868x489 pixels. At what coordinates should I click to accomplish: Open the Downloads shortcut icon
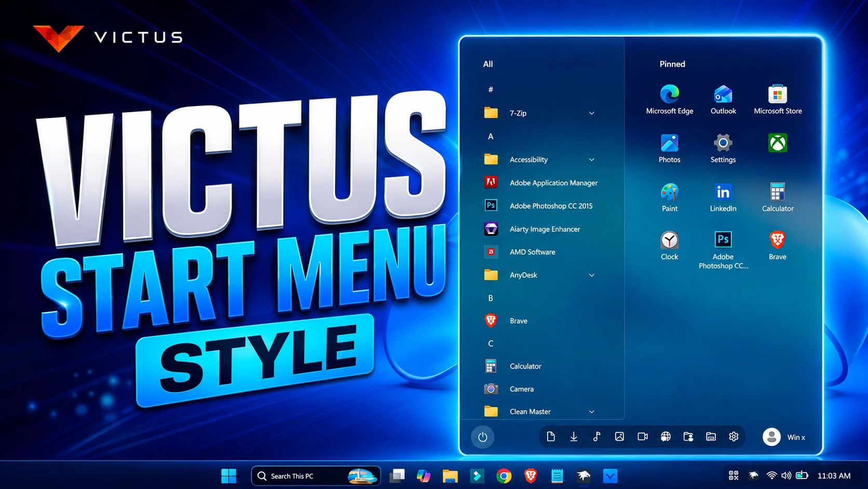point(574,437)
